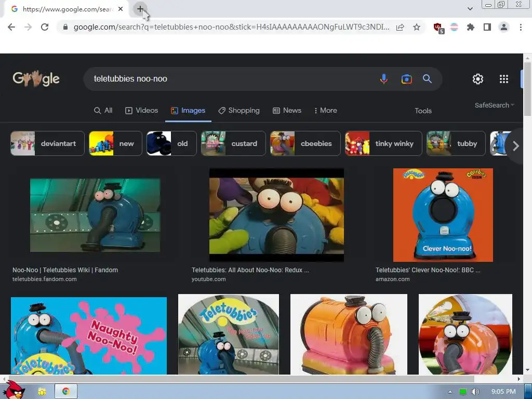Show hidden system tray icons arrow

click(450, 392)
